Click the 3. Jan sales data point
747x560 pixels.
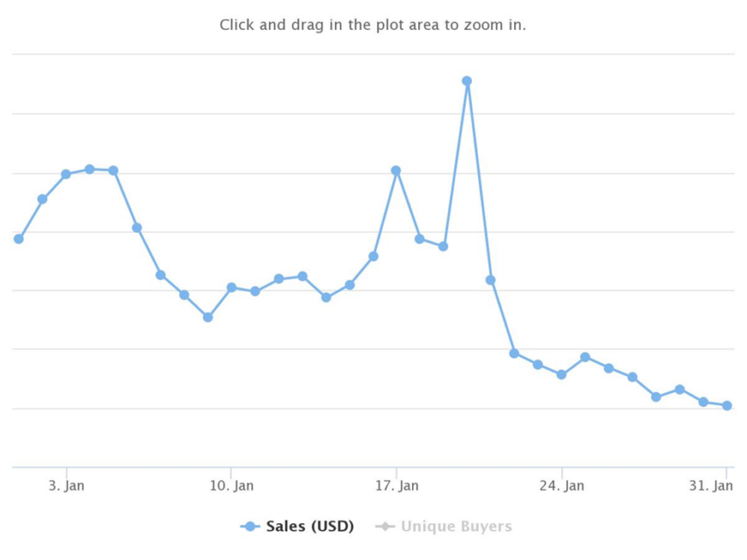tap(66, 174)
